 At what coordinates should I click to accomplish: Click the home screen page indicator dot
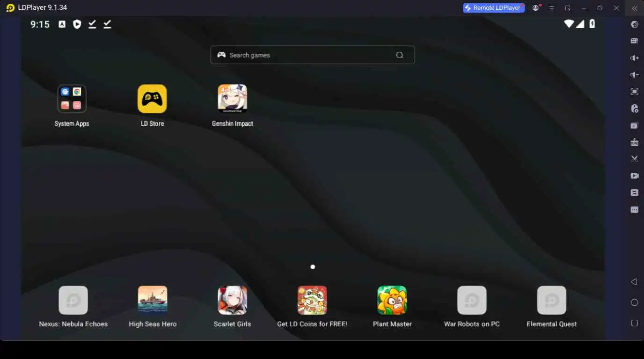313,267
